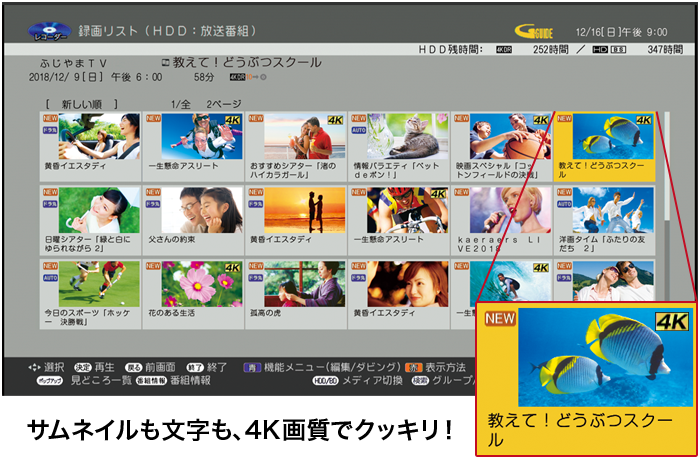Click the 347時間 remaining time value

665,50
